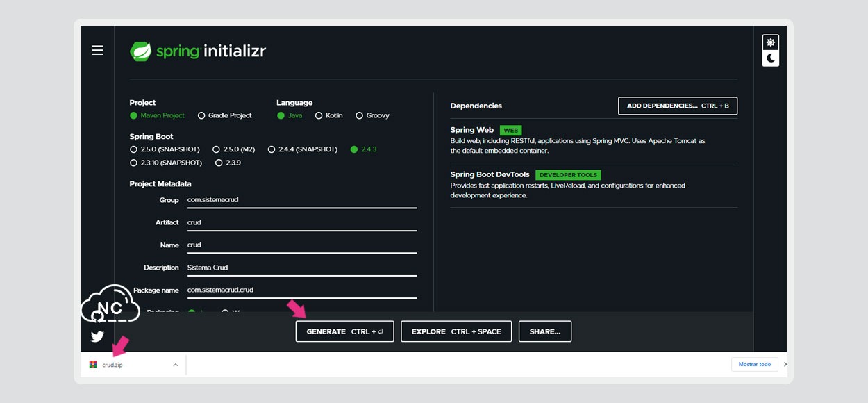Close the downloads bar
Viewport: 868px width, 403px height.
[785, 364]
